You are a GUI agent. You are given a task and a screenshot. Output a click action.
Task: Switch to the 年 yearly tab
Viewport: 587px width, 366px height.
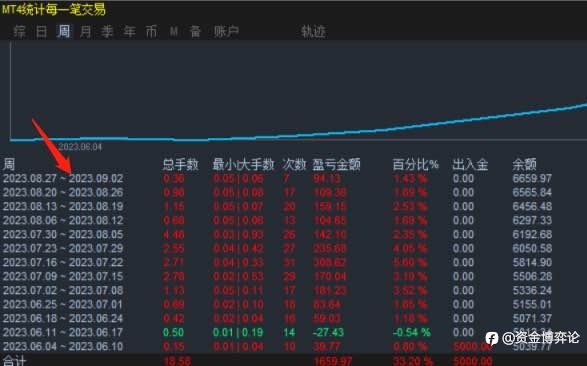tap(130, 32)
